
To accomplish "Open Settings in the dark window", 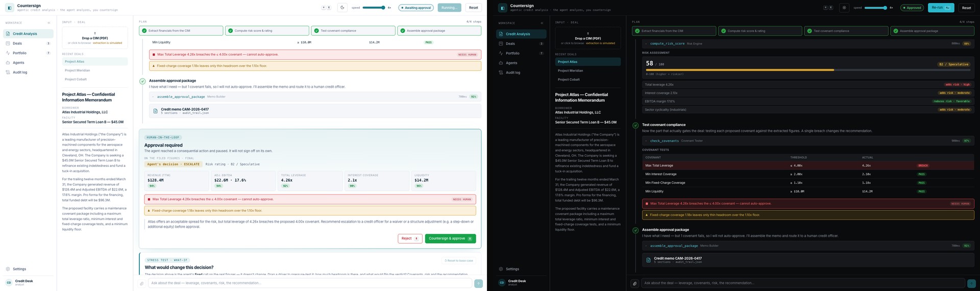I will click(x=522, y=269).
